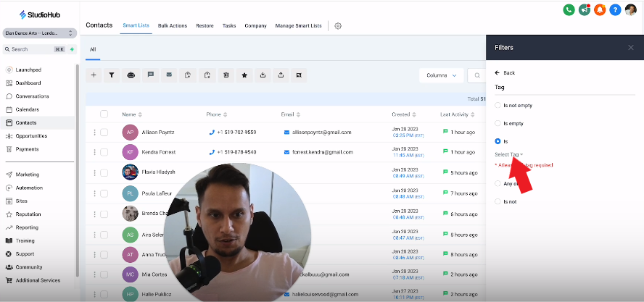Click the AP avatar for Allison Poyntz

131,132
